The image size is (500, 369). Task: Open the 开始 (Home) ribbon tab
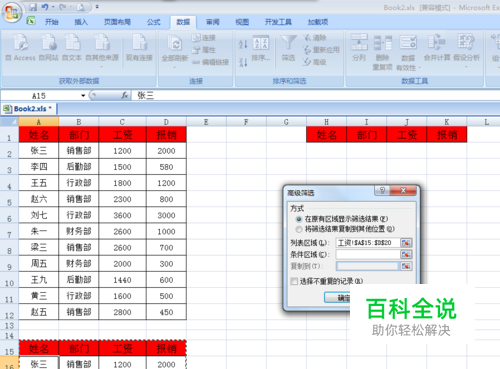(x=52, y=22)
